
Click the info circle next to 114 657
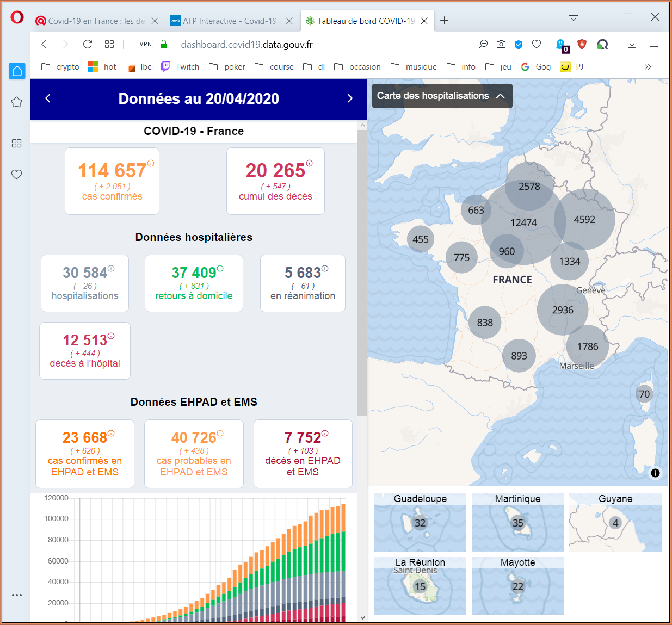(x=151, y=163)
